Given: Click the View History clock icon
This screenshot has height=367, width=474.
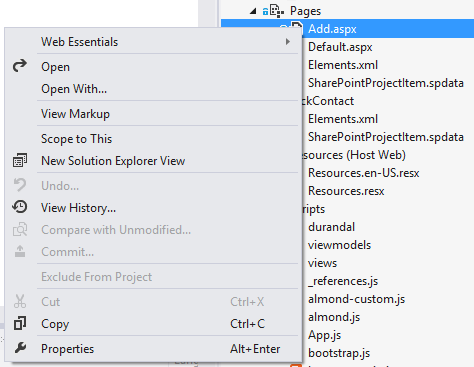Looking at the screenshot, I should click(x=20, y=207).
